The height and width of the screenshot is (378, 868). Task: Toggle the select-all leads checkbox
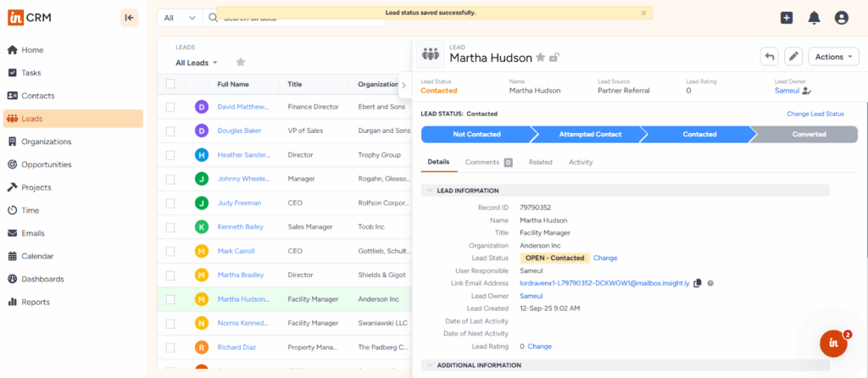(170, 84)
